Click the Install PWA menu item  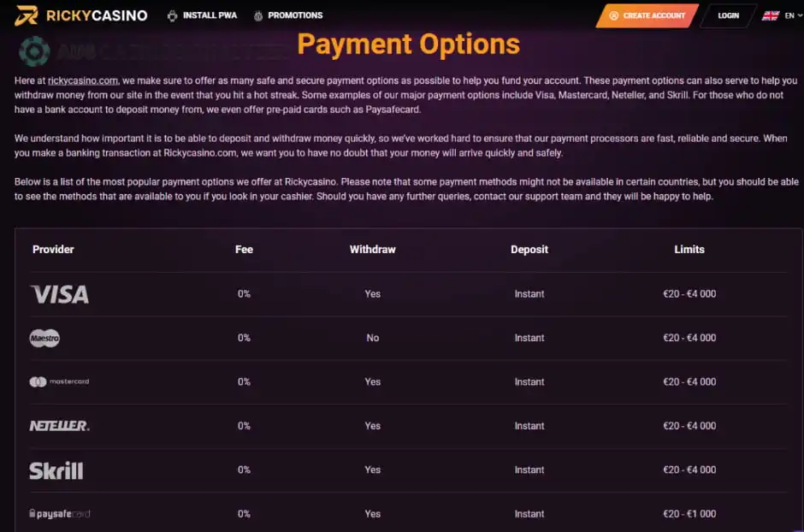click(x=210, y=15)
